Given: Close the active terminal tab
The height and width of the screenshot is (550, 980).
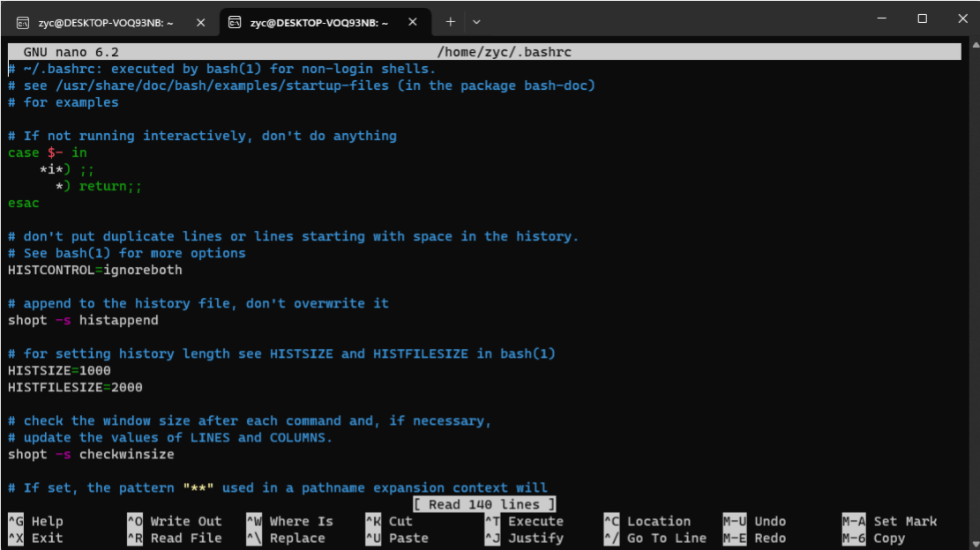Looking at the screenshot, I should pos(412,21).
